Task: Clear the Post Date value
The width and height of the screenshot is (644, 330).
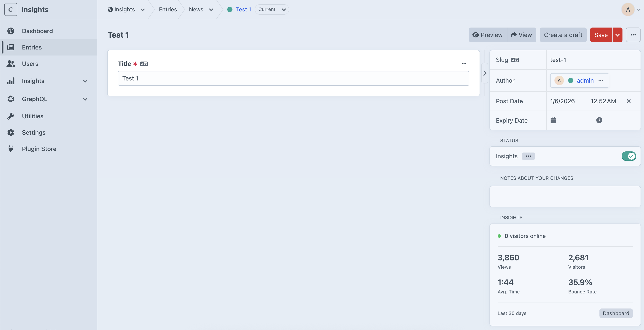Action: point(629,101)
